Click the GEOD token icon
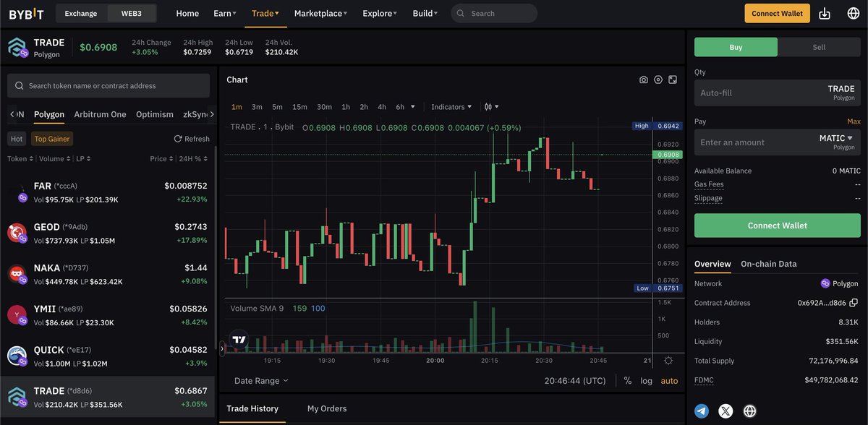This screenshot has height=425, width=868. (x=17, y=233)
